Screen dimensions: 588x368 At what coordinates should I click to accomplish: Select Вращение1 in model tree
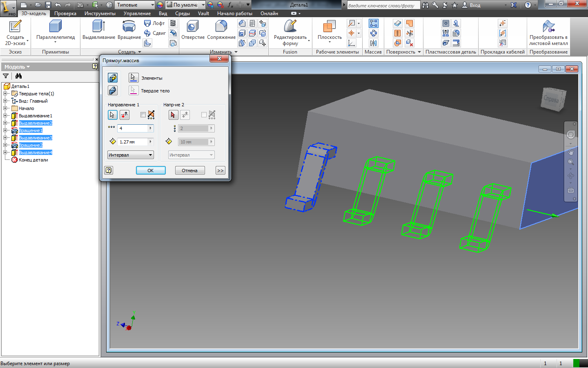click(x=31, y=130)
